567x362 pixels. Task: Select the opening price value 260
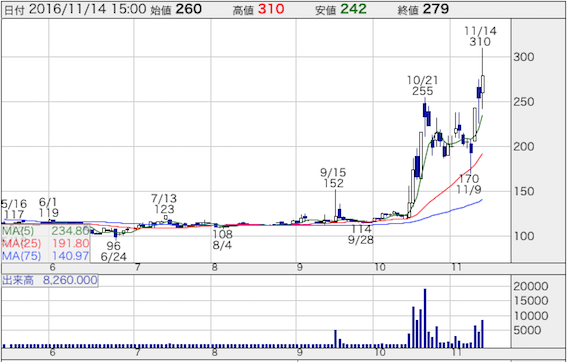coord(188,9)
